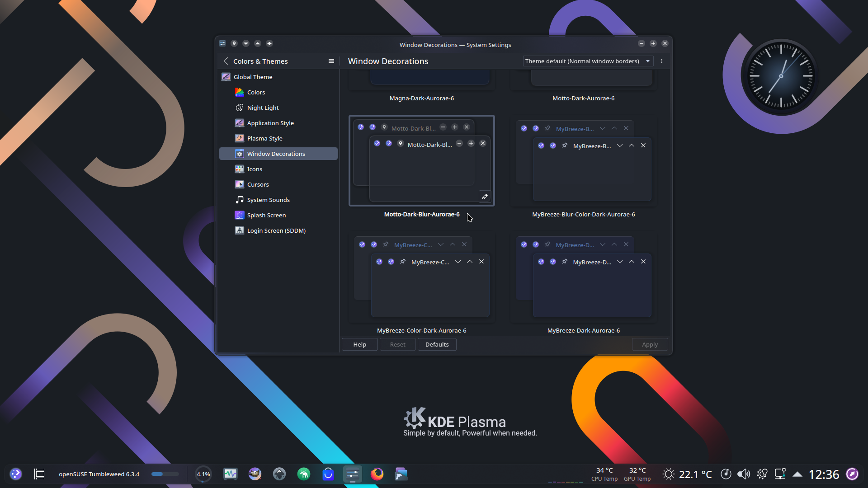This screenshot has width=868, height=488.
Task: Go back from Colors & Themes
Action: pos(226,61)
